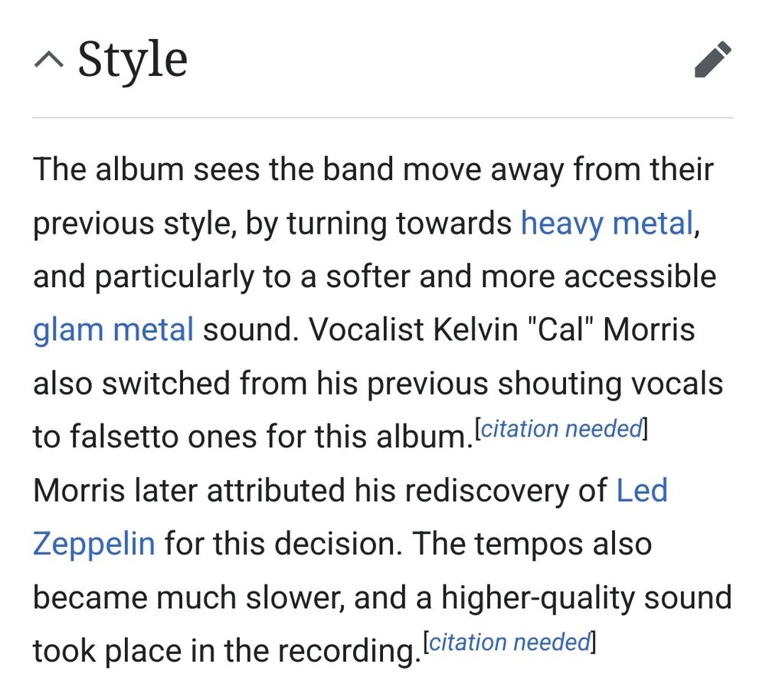
Task: Tap the Style section heading text
Action: 133,60
